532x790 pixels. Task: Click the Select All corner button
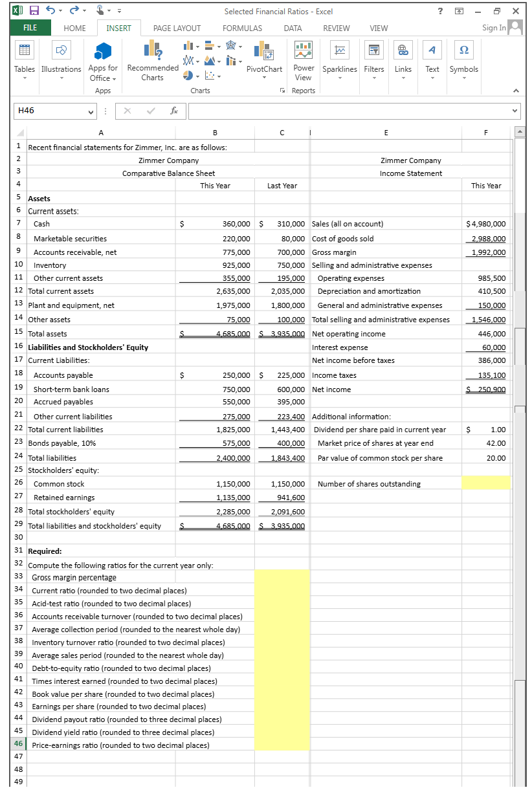[x=20, y=133]
